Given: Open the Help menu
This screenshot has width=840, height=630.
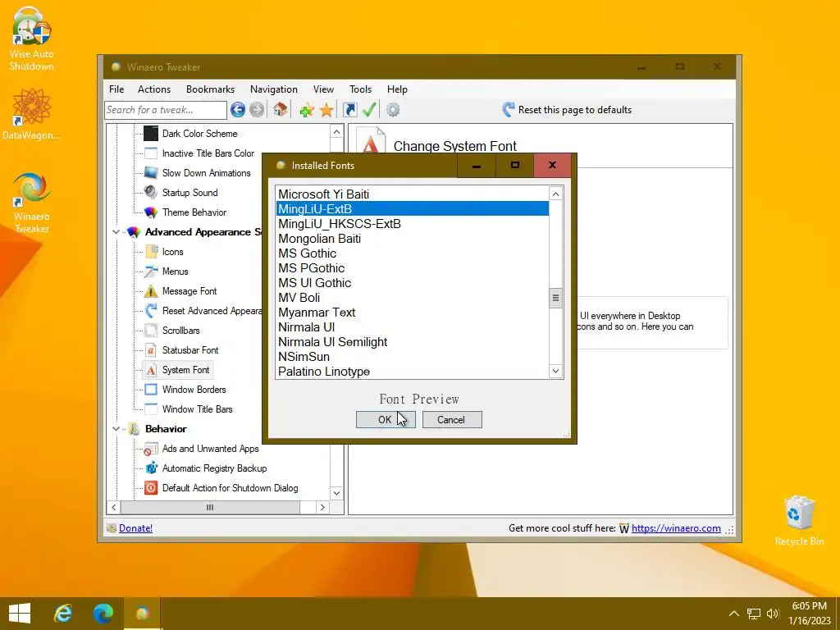Looking at the screenshot, I should tap(398, 89).
